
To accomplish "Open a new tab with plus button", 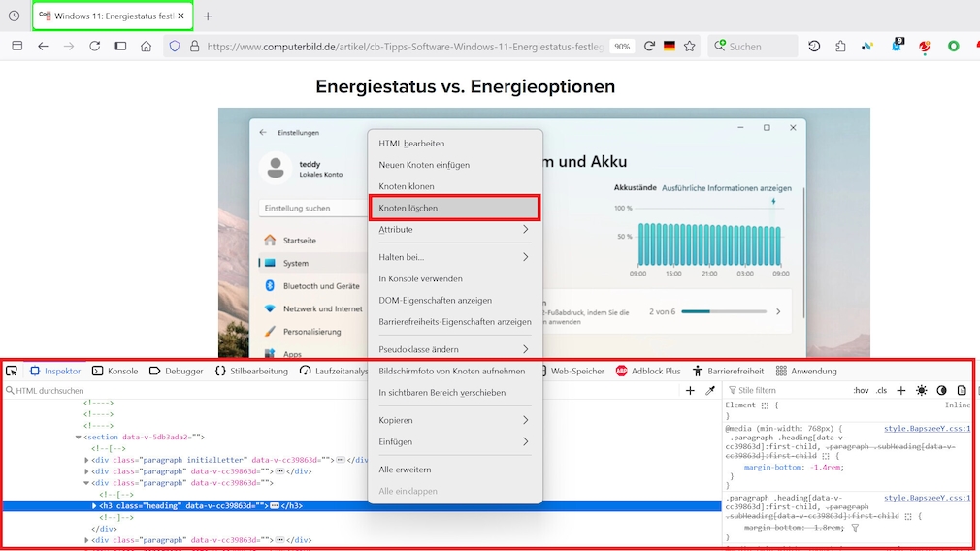I will 208,16.
